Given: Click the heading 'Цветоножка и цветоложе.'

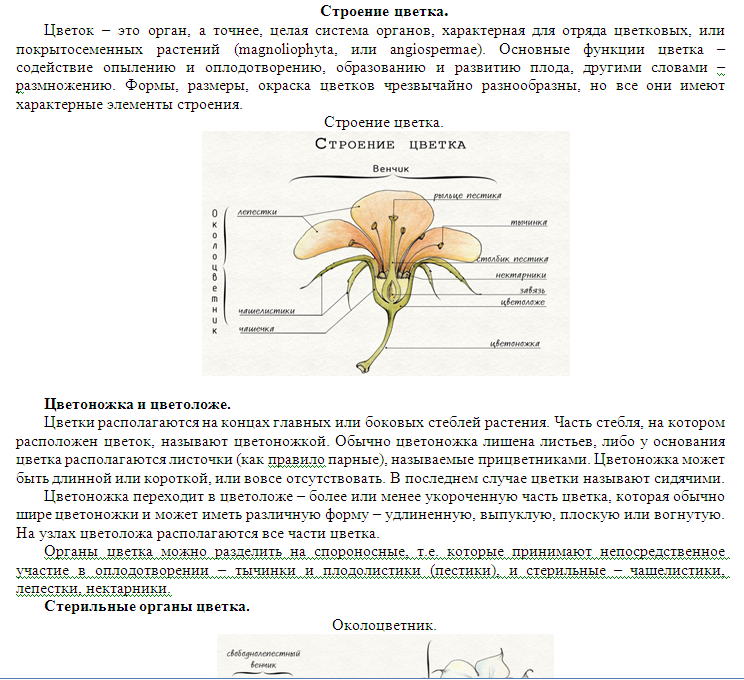Looking at the screenshot, I should (x=137, y=404).
